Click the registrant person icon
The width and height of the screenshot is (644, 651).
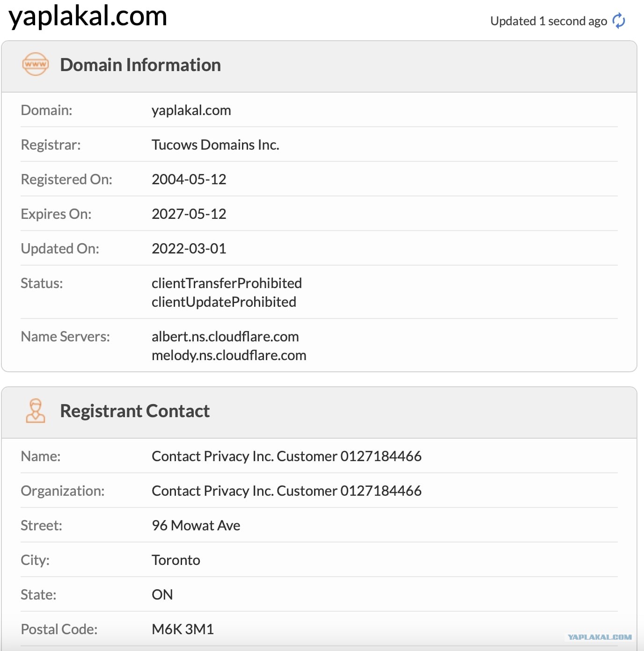36,411
